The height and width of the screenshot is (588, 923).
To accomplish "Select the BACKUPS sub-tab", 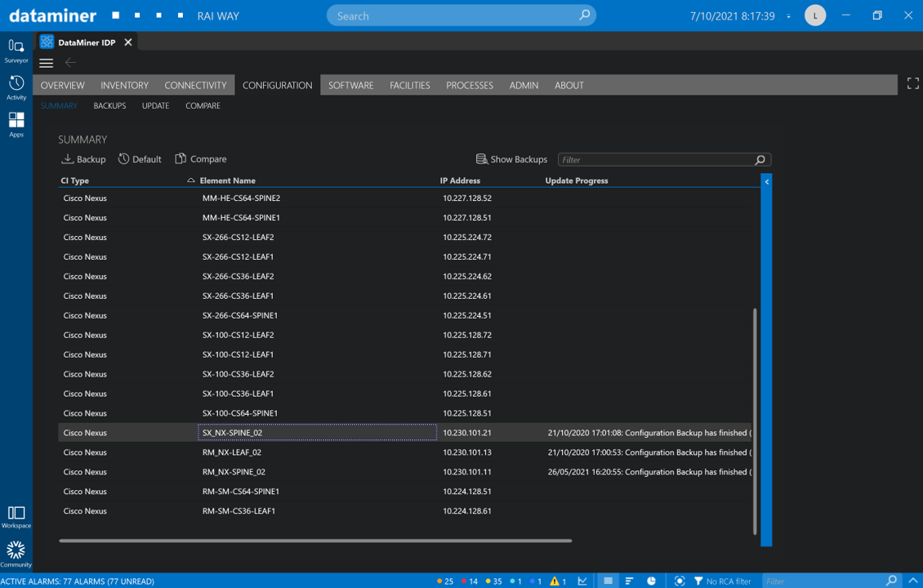I will point(109,106).
